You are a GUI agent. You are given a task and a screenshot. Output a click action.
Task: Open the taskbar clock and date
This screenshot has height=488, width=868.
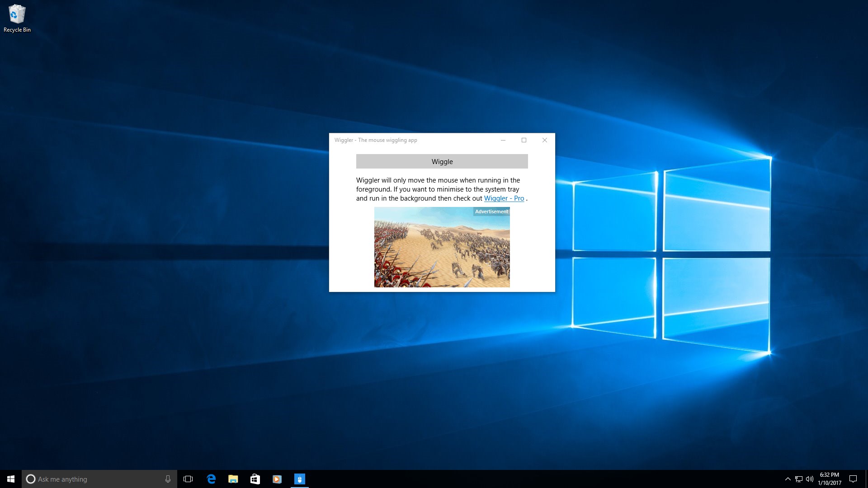(829, 479)
